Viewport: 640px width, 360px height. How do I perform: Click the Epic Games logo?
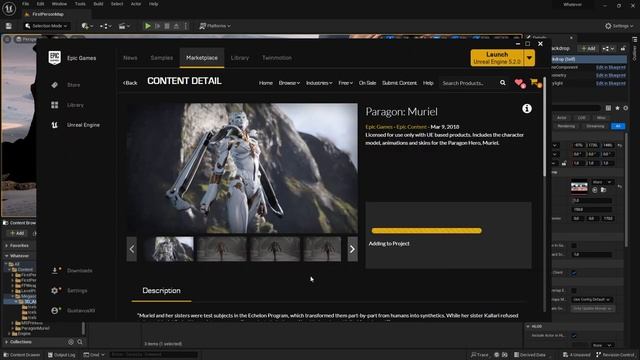55,58
